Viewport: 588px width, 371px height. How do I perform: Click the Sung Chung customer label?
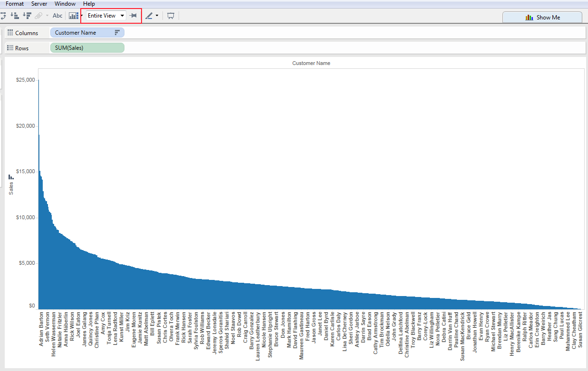tap(555, 326)
